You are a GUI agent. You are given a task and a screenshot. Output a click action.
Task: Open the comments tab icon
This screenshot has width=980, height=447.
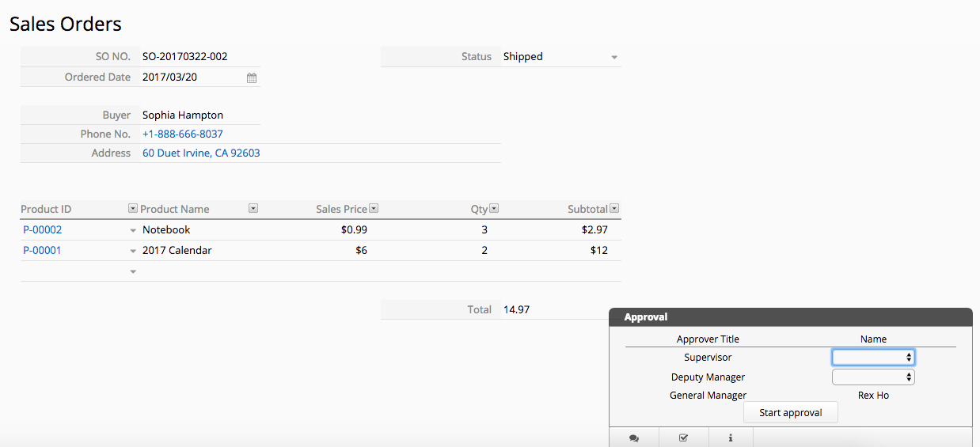[x=634, y=438]
